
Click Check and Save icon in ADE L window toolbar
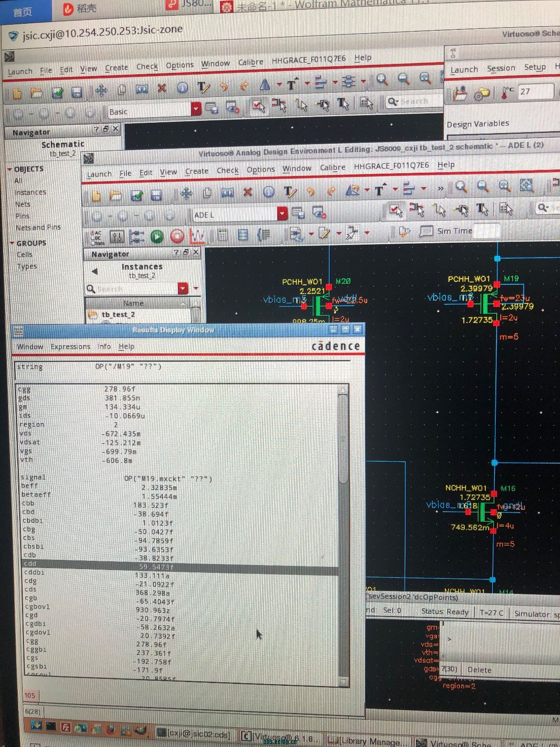pyautogui.click(x=136, y=195)
